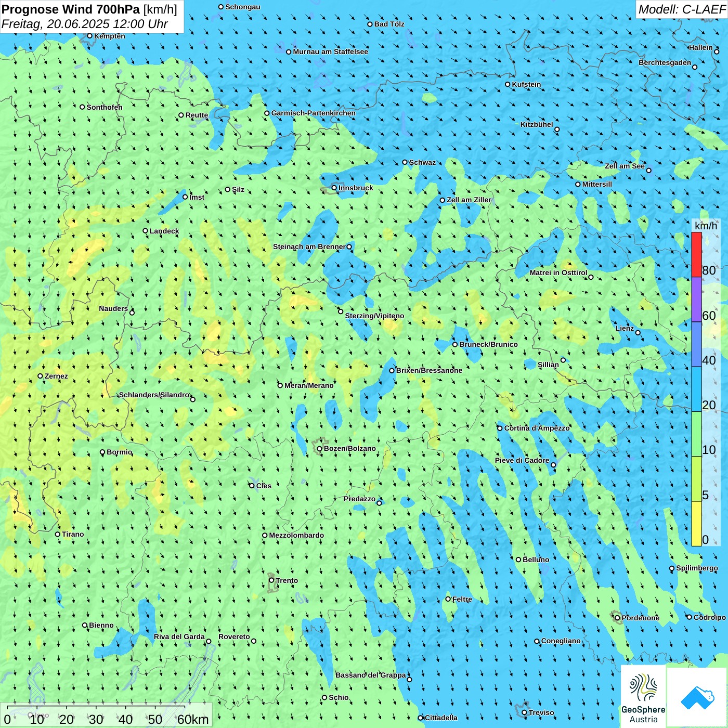Click the Pieve di Cadore label
This screenshot has height=728, width=728.
click(x=522, y=460)
